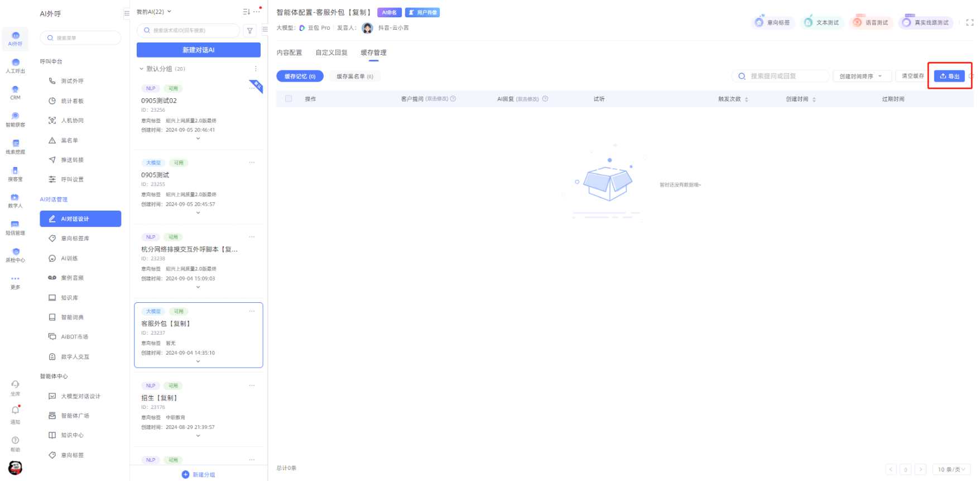Tick the select-all checkbox in table header
This screenshot has width=980, height=481.
tap(289, 99)
